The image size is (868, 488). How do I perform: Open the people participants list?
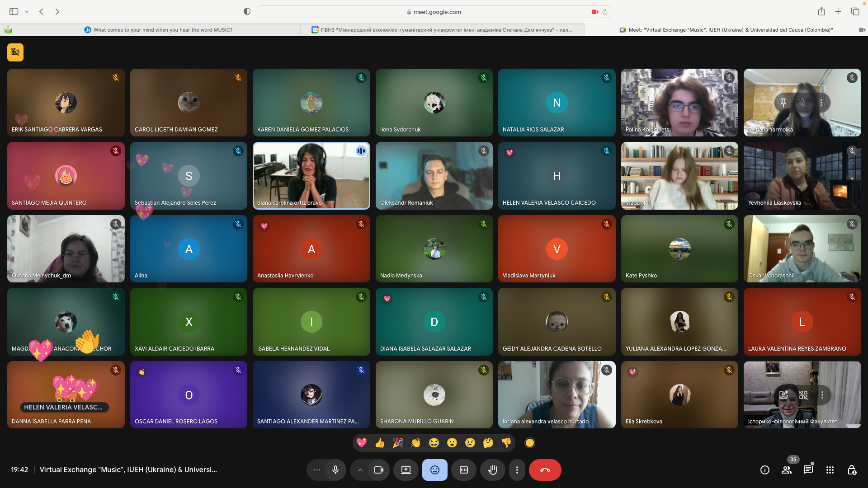(x=786, y=470)
